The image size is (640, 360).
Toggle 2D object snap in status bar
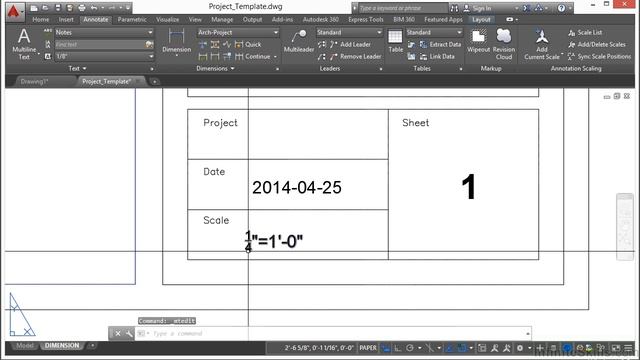(462, 348)
